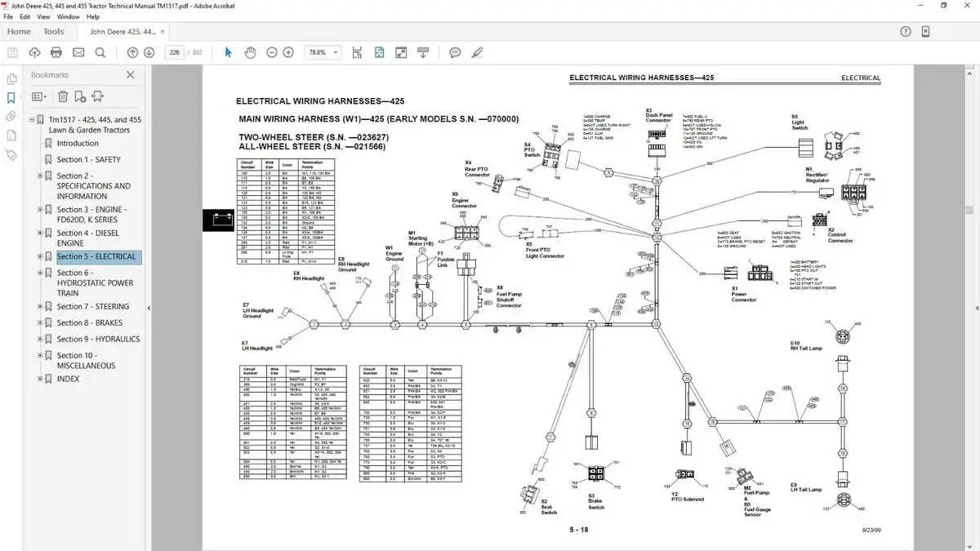980x551 pixels.
Task: Go to next page arrow icon
Action: coord(149,52)
